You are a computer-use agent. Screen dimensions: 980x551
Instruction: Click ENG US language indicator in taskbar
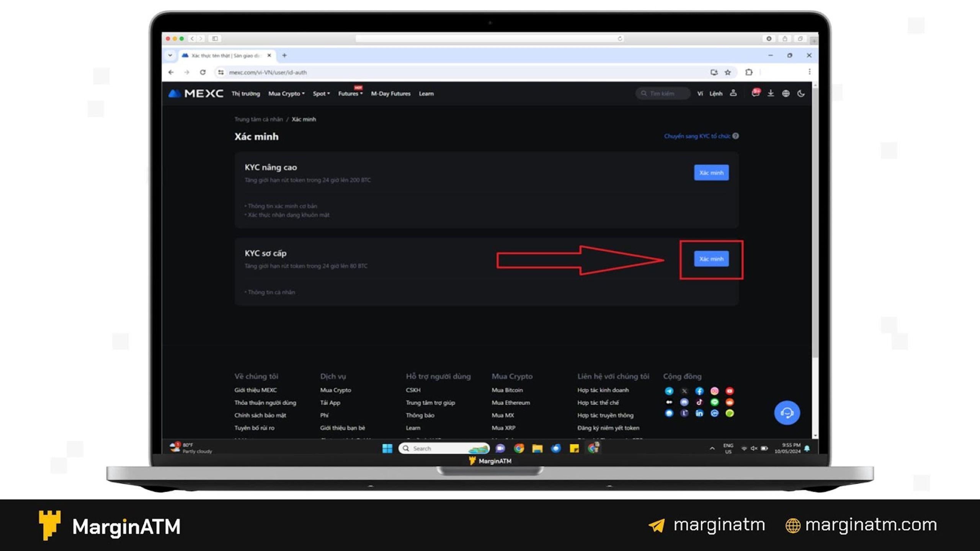(x=728, y=448)
